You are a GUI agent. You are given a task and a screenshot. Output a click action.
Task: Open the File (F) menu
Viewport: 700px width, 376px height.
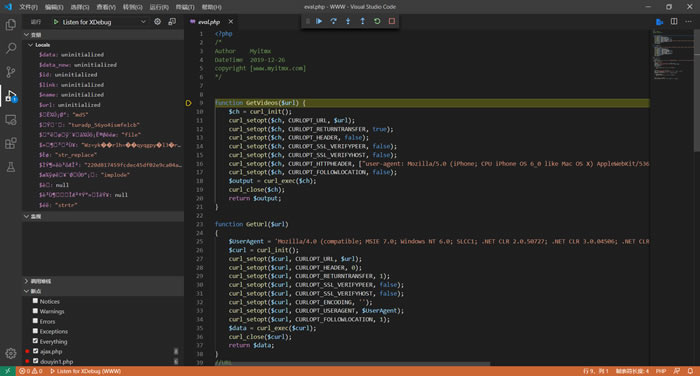pos(28,7)
